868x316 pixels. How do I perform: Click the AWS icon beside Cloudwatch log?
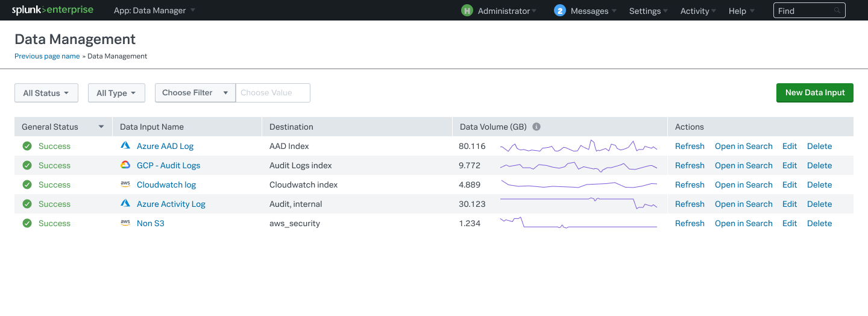(x=125, y=185)
